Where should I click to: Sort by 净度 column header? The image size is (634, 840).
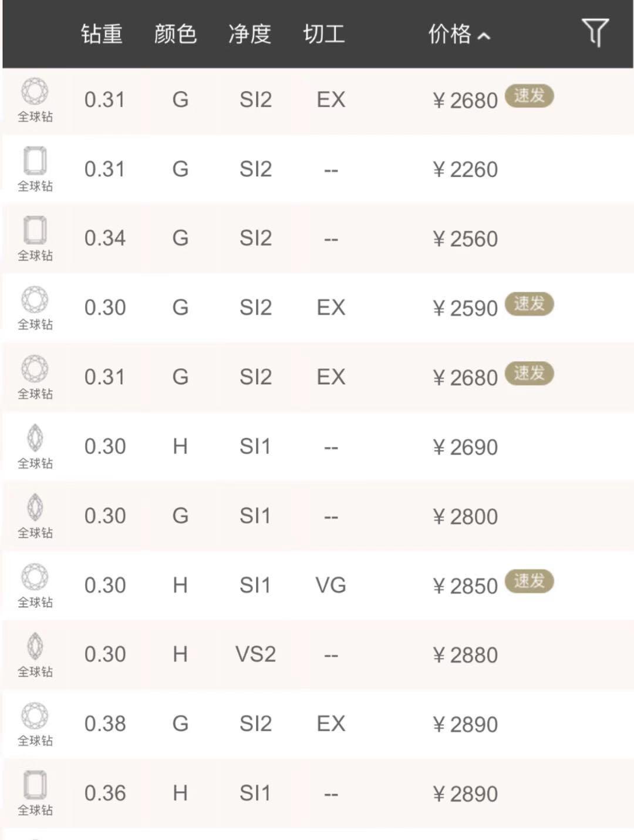pos(249,34)
